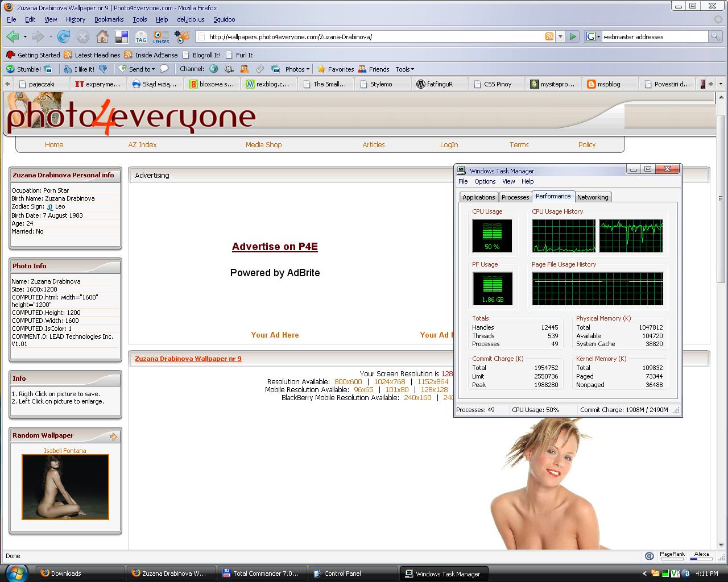Screen dimensions: 728x582
Task: Go to the Home page icon
Action: (x=102, y=37)
